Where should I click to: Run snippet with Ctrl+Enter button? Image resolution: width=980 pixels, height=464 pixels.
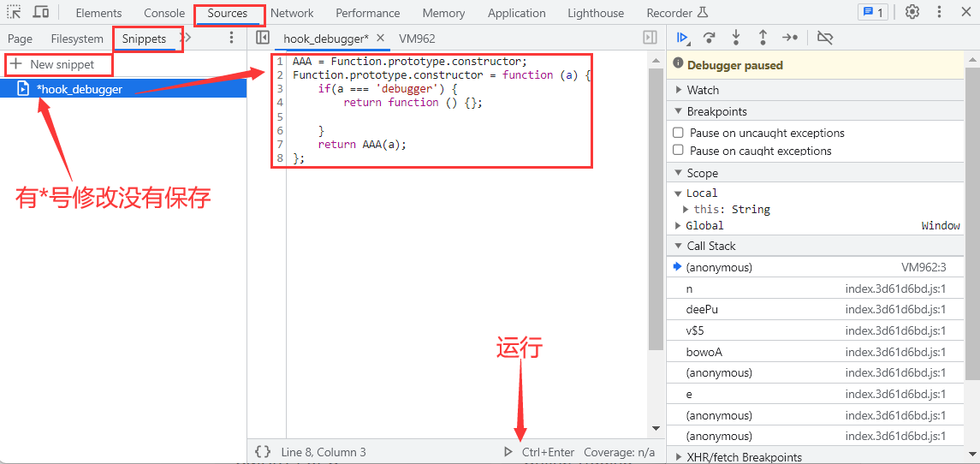pyautogui.click(x=540, y=452)
